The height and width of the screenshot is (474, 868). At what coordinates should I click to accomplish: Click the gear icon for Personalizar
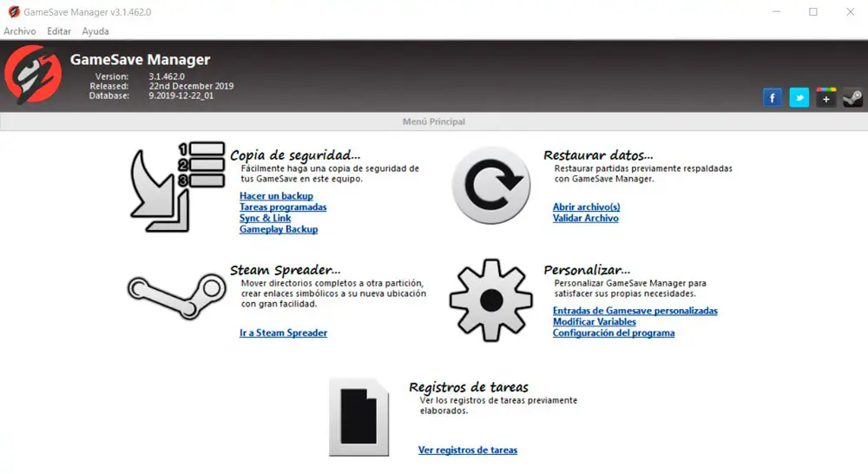(x=491, y=300)
